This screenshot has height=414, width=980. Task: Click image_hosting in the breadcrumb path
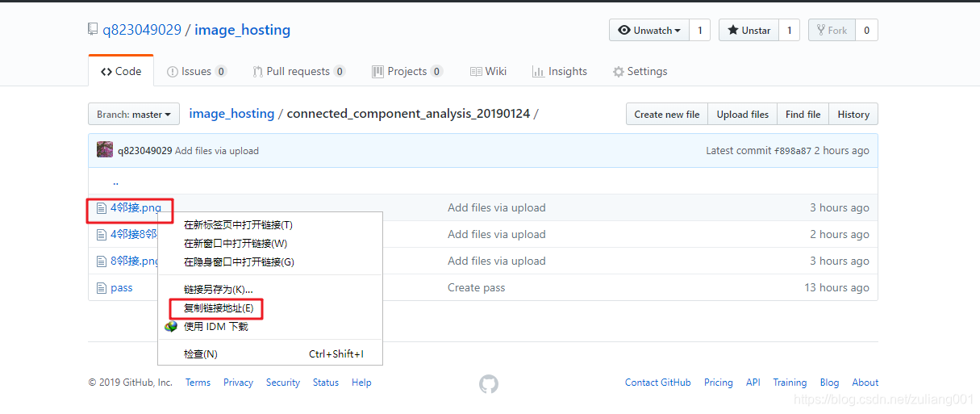click(231, 114)
